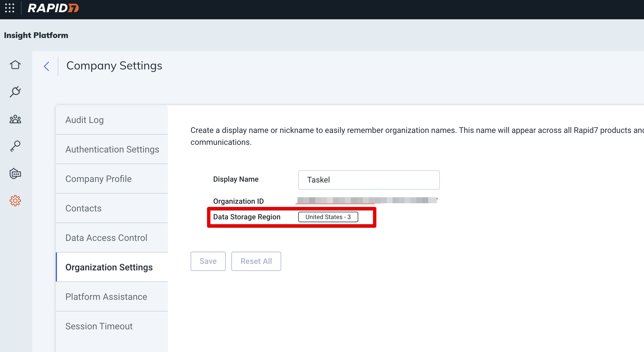Open the shield chat sidebar icon

pos(15,173)
